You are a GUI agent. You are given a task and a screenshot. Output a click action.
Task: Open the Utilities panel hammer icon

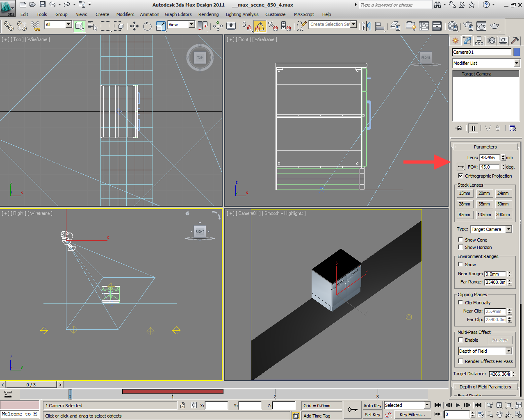pyautogui.click(x=515, y=41)
